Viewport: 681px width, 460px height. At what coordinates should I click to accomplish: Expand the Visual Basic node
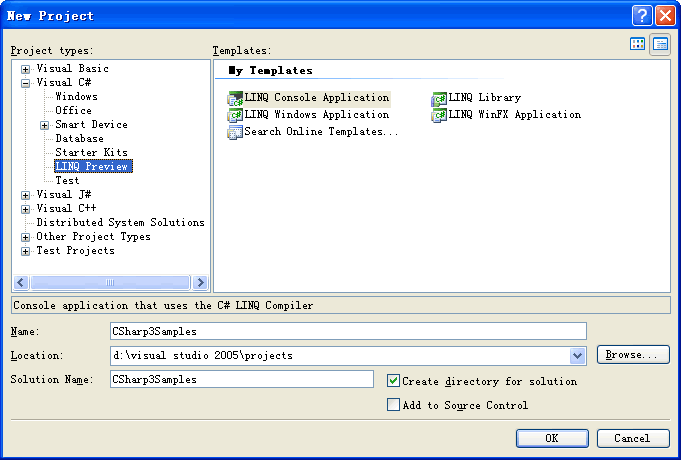click(26, 69)
